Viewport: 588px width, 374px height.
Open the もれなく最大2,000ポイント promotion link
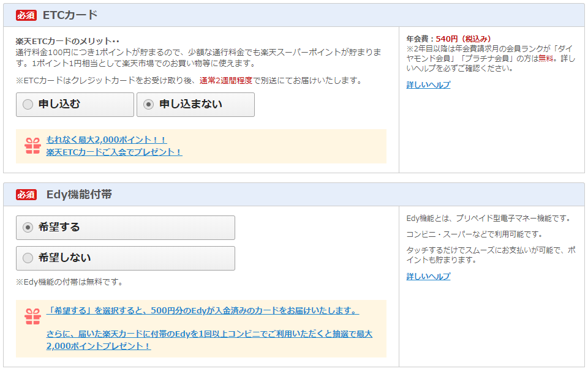pos(107,140)
